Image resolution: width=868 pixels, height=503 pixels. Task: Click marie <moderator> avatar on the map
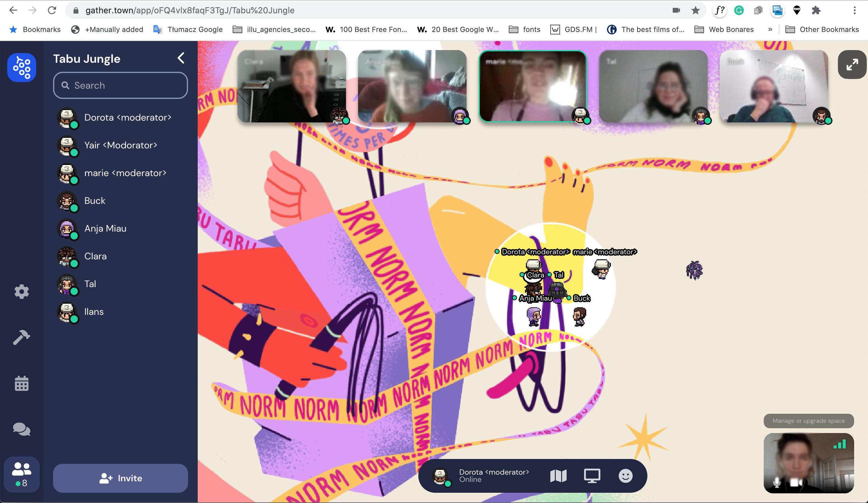tap(601, 269)
